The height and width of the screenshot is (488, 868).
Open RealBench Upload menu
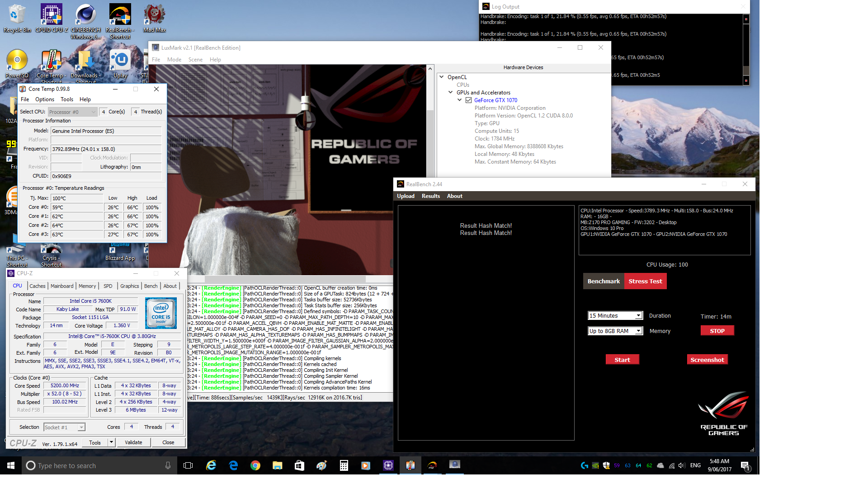pos(406,196)
